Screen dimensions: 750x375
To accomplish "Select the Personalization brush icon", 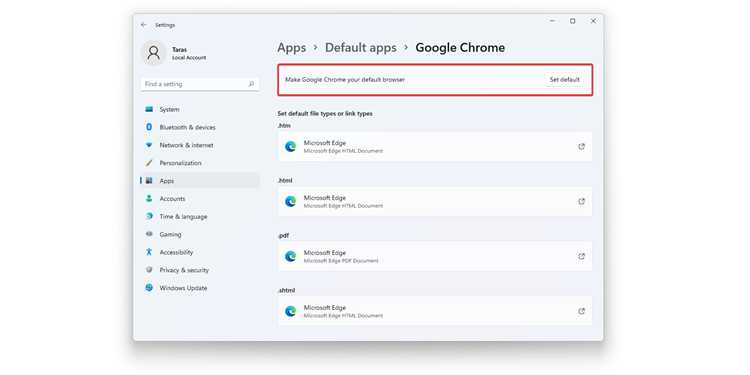I will tap(149, 163).
